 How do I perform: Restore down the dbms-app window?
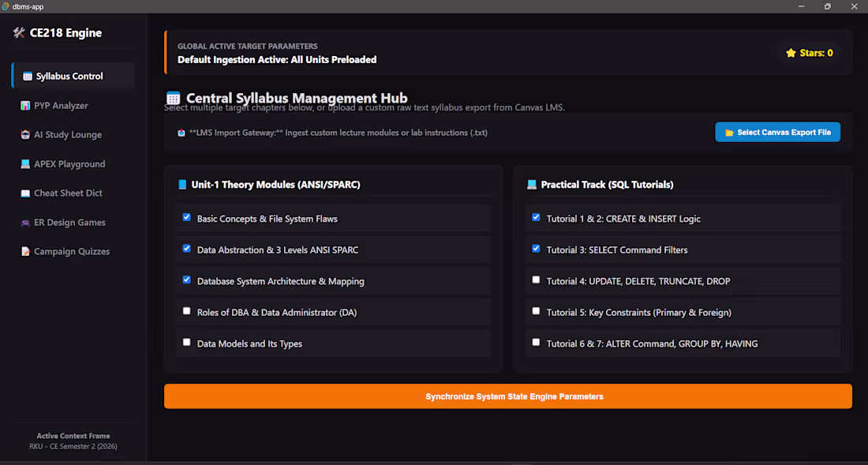point(828,6)
